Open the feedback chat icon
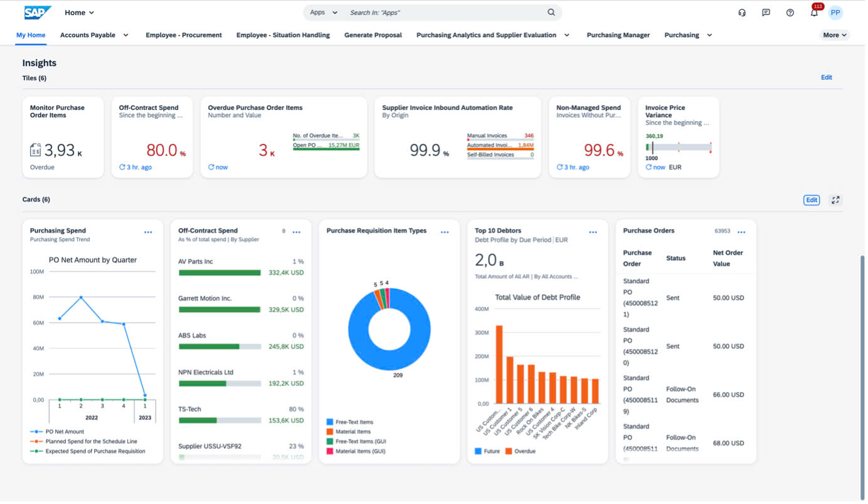Screen dimensions: 868x504 coord(766,12)
